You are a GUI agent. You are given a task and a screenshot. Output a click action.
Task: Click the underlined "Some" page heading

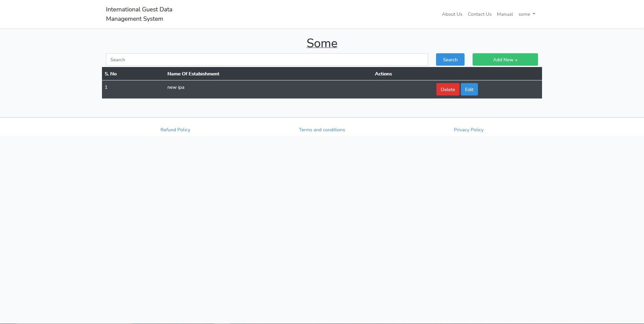[x=322, y=43]
